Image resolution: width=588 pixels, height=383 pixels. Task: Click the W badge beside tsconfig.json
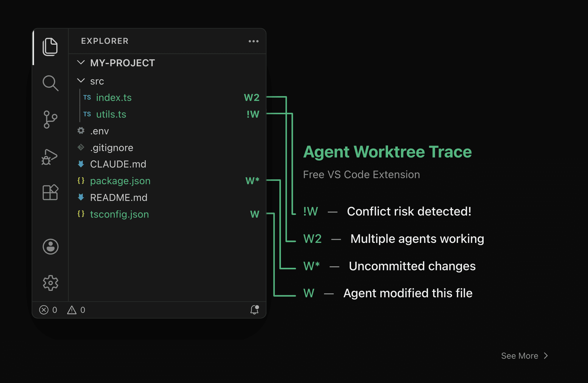tap(255, 214)
